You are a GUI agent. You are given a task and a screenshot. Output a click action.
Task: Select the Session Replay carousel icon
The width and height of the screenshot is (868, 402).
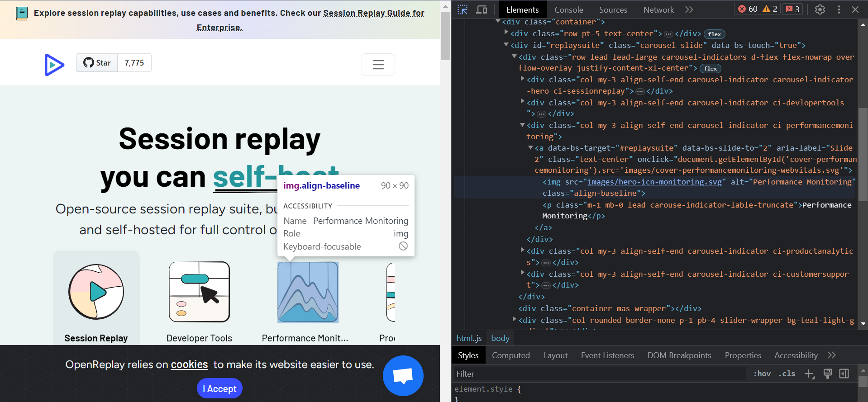tap(96, 292)
